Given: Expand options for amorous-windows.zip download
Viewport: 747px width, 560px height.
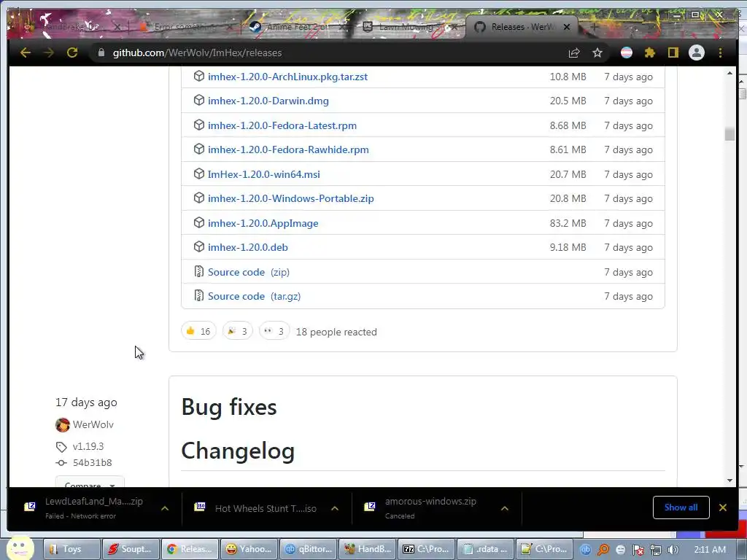Looking at the screenshot, I should pos(505,508).
